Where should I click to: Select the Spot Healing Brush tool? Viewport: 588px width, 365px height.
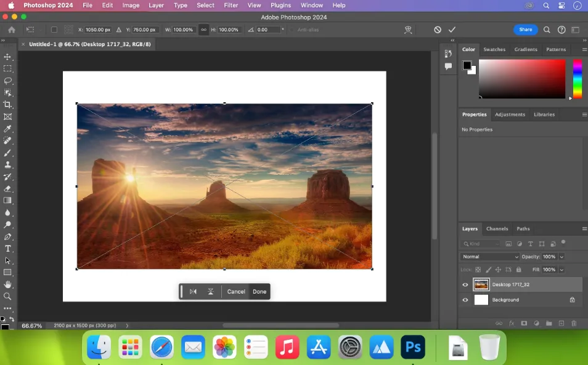click(x=7, y=141)
